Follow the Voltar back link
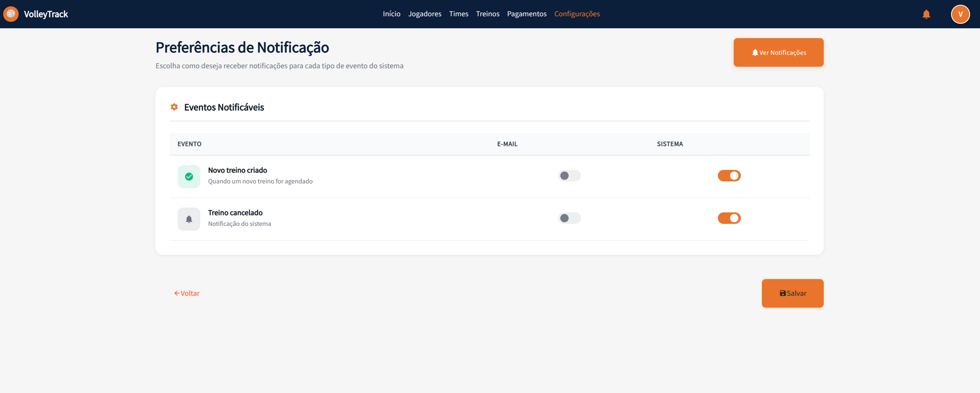 point(187,293)
